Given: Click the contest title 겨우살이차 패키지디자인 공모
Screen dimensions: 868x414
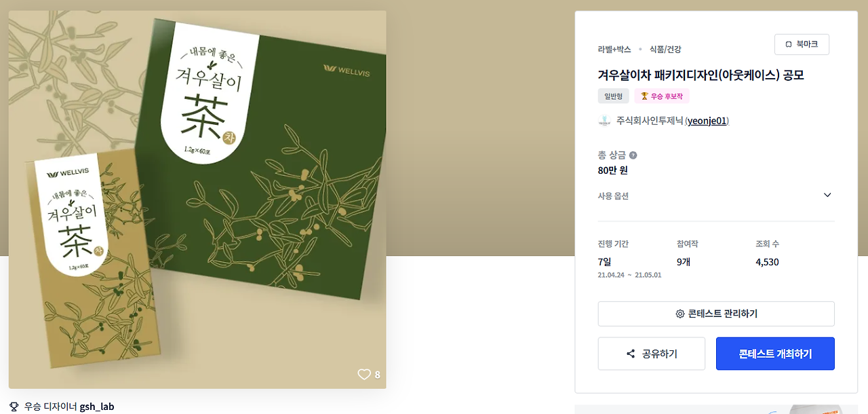Looking at the screenshot, I should pyautogui.click(x=701, y=75).
